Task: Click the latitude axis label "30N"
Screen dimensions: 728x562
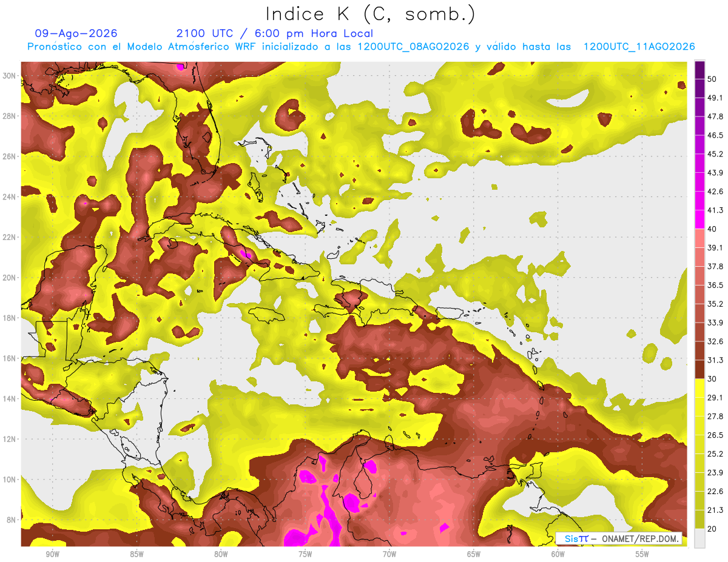Action: [x=10, y=75]
